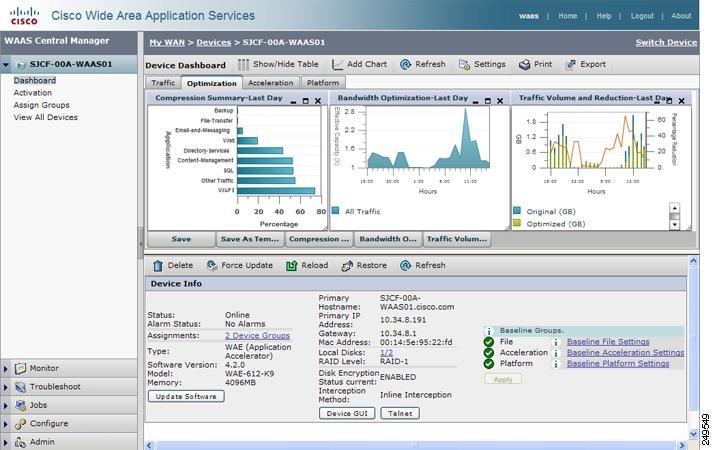The image size is (712, 450).
Task: Click Refresh icon in device toolbar
Action: pos(405,266)
